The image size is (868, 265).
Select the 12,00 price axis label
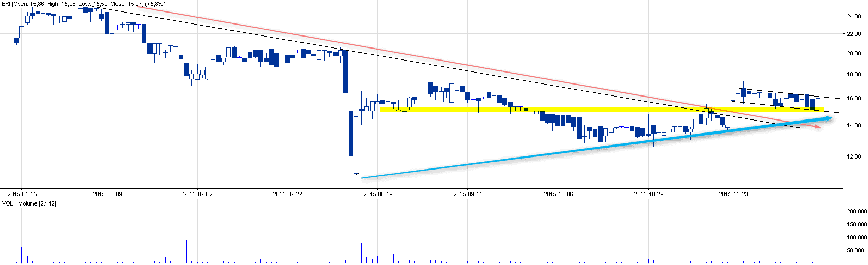click(853, 156)
